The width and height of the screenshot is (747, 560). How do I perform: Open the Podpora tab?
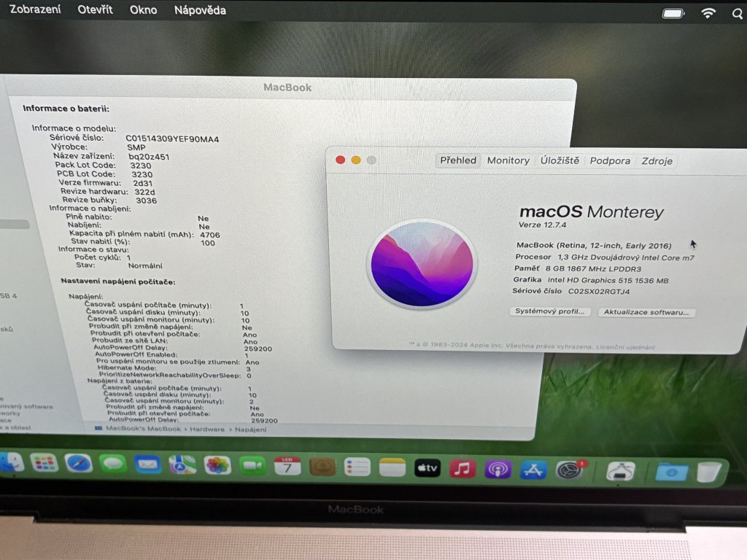coord(610,160)
